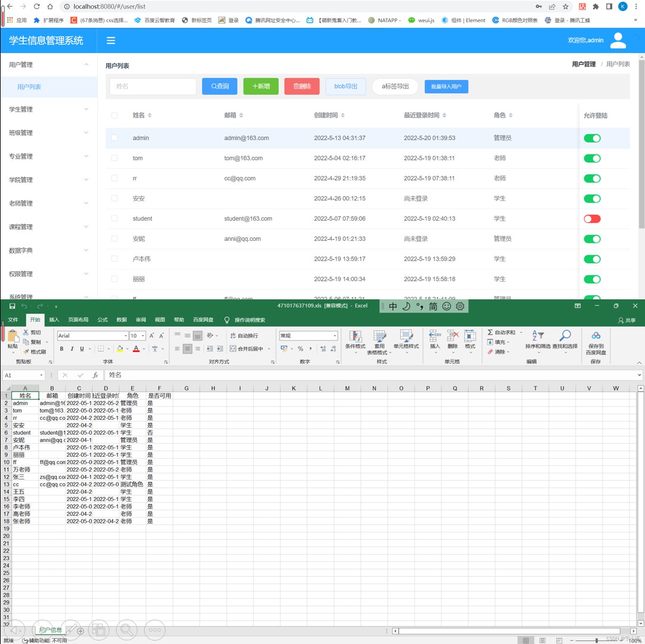Click the blob导出 export button
645x644 pixels.
[x=345, y=86]
